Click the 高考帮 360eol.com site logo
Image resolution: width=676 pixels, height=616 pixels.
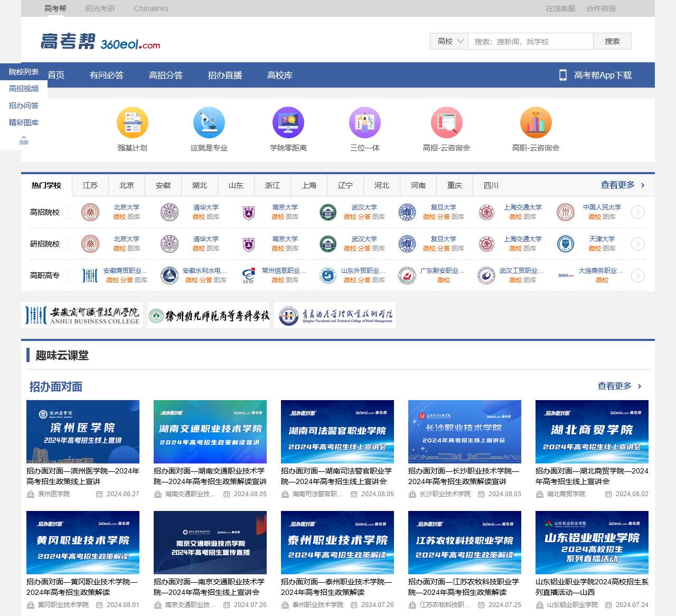coord(100,42)
